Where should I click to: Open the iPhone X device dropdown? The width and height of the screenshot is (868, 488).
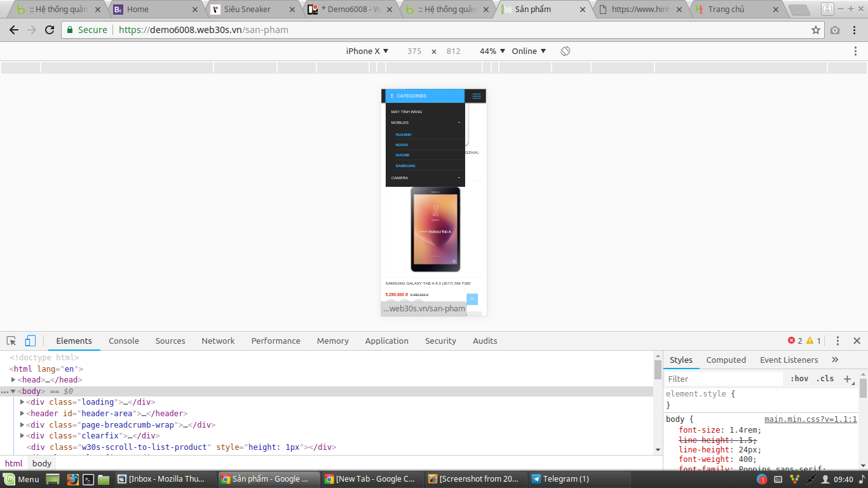click(367, 51)
